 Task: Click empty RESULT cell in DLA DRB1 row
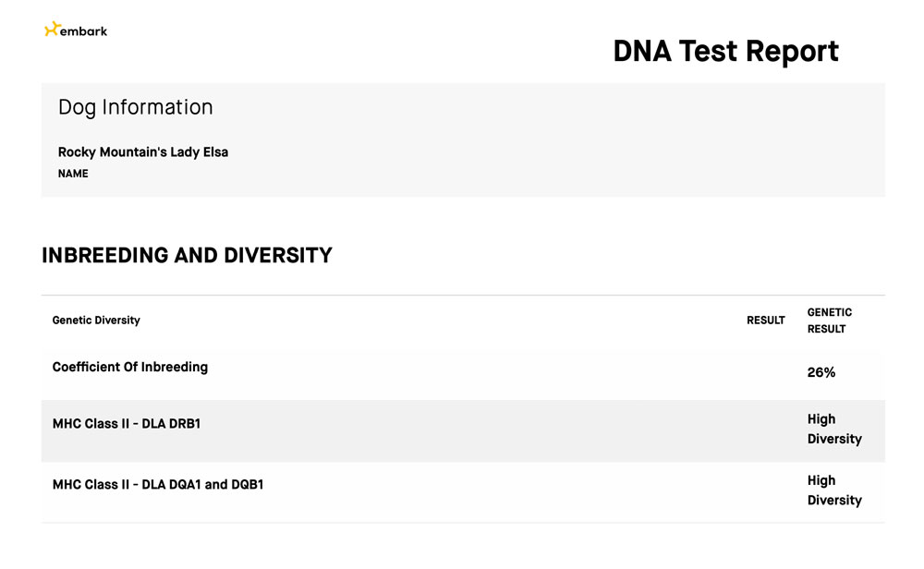point(765,430)
